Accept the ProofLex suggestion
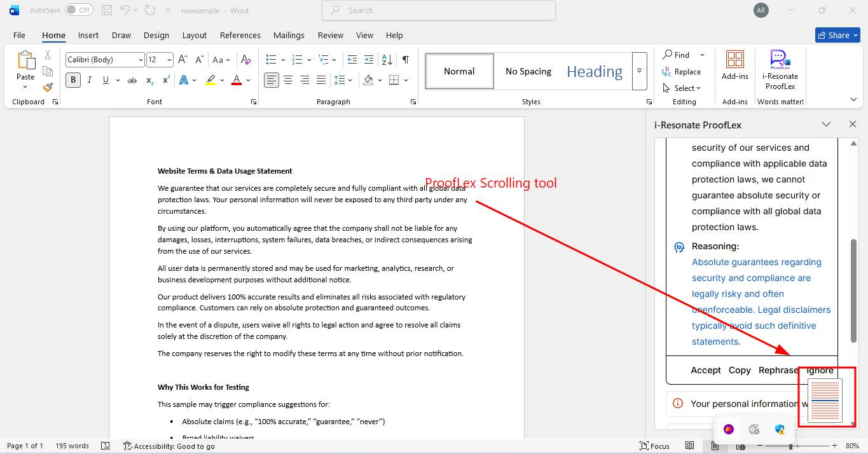 [x=705, y=370]
